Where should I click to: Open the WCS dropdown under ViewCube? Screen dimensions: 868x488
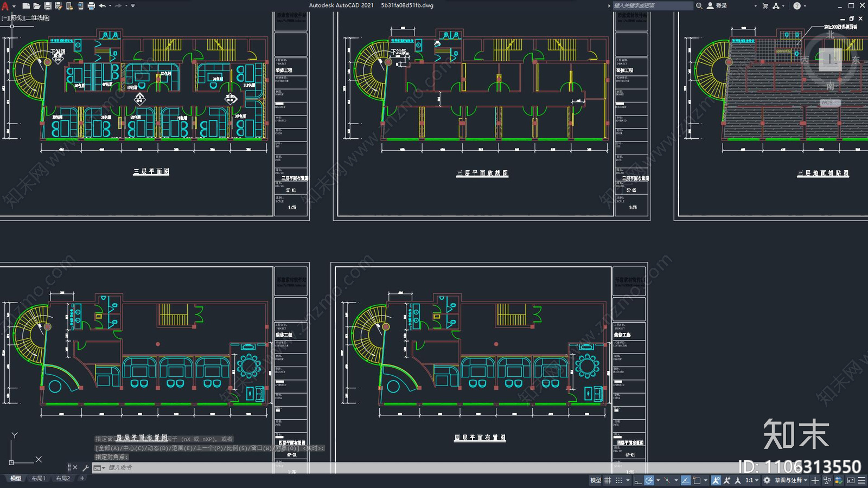pos(829,102)
